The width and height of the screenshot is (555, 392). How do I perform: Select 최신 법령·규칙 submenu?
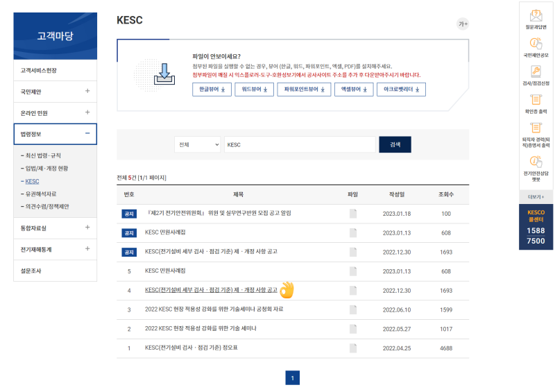click(43, 155)
